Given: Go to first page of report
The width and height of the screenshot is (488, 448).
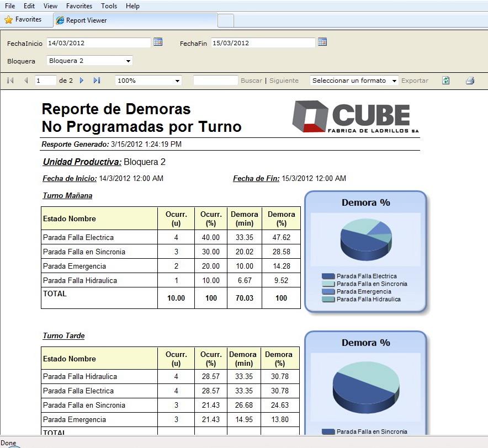Looking at the screenshot, I should (10, 81).
